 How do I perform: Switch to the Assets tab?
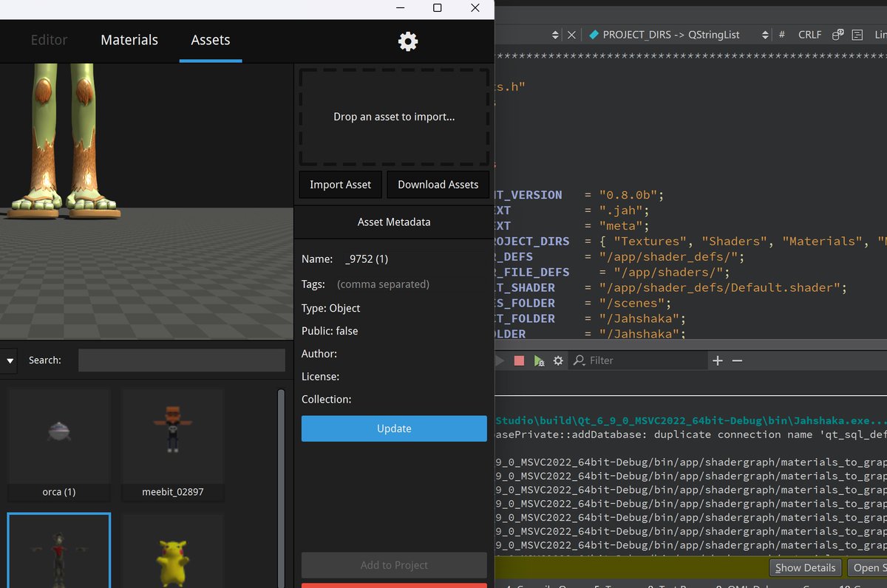[x=211, y=40]
